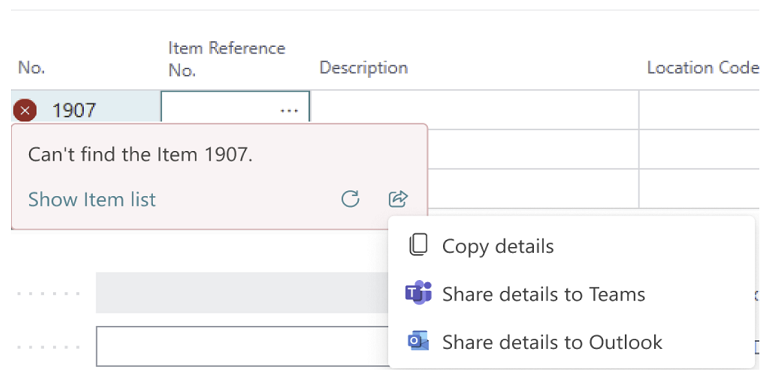
Task: Select the second row Description cell
Action: (x=533, y=149)
